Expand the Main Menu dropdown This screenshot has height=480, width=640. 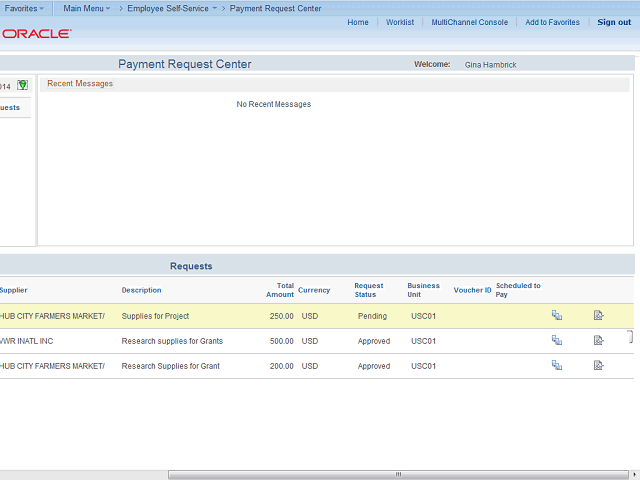tap(86, 8)
